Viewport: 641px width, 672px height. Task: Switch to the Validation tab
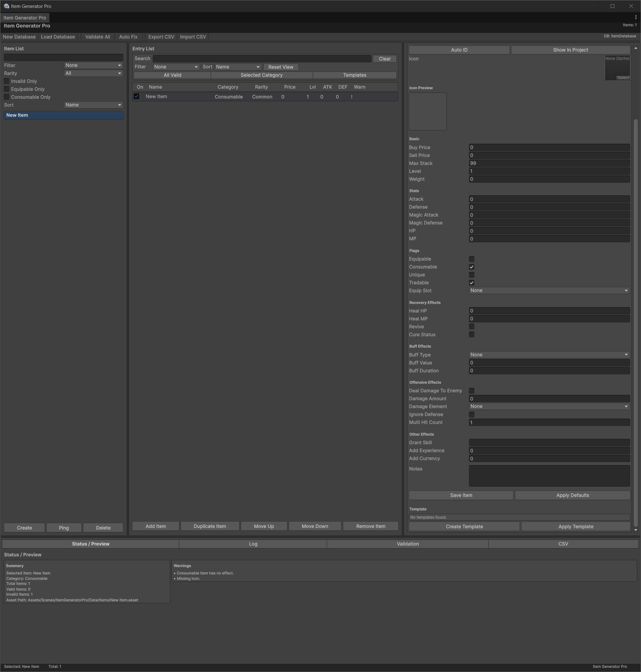pos(407,544)
